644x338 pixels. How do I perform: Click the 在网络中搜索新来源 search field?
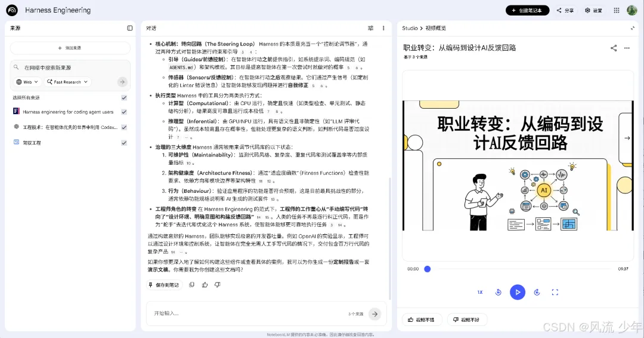[70, 67]
